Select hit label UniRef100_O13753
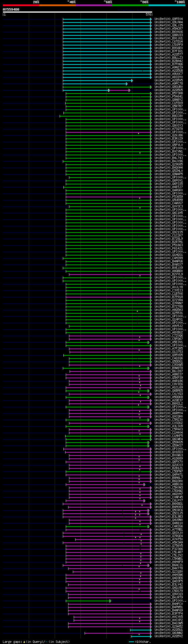 169,352
